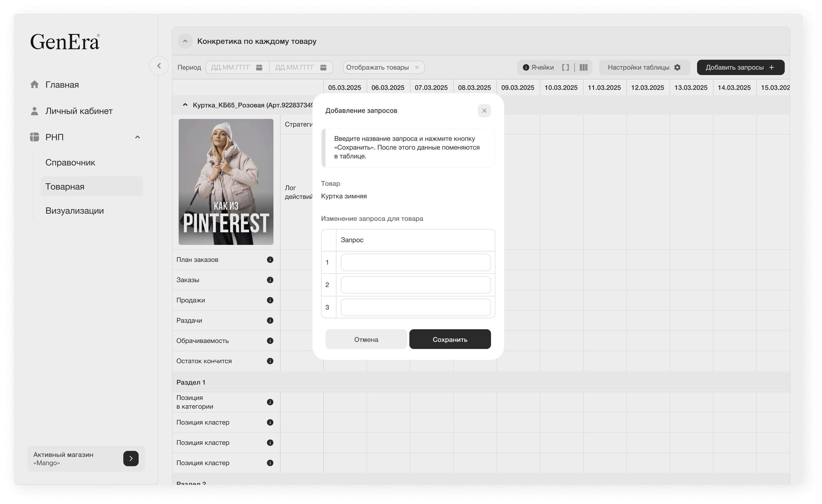Click the info icon next to Ячейки
822x504 pixels.
coord(526,67)
